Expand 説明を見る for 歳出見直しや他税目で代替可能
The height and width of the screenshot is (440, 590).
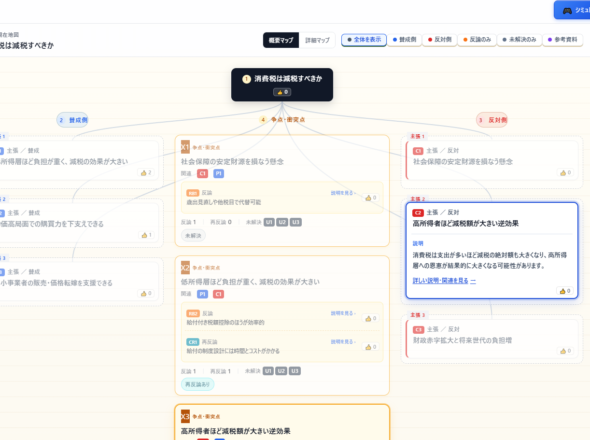pos(343,193)
